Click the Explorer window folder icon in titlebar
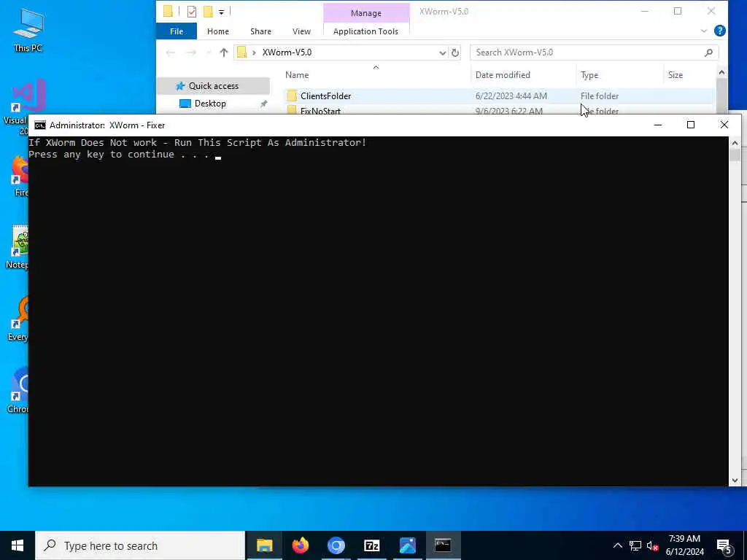Image resolution: width=747 pixels, height=560 pixels. 168,12
